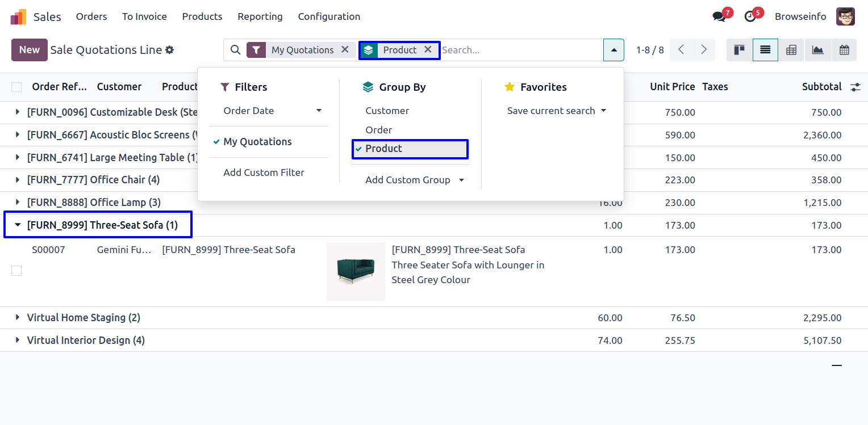Switch to graph view
The height and width of the screenshot is (425, 868).
click(x=817, y=50)
